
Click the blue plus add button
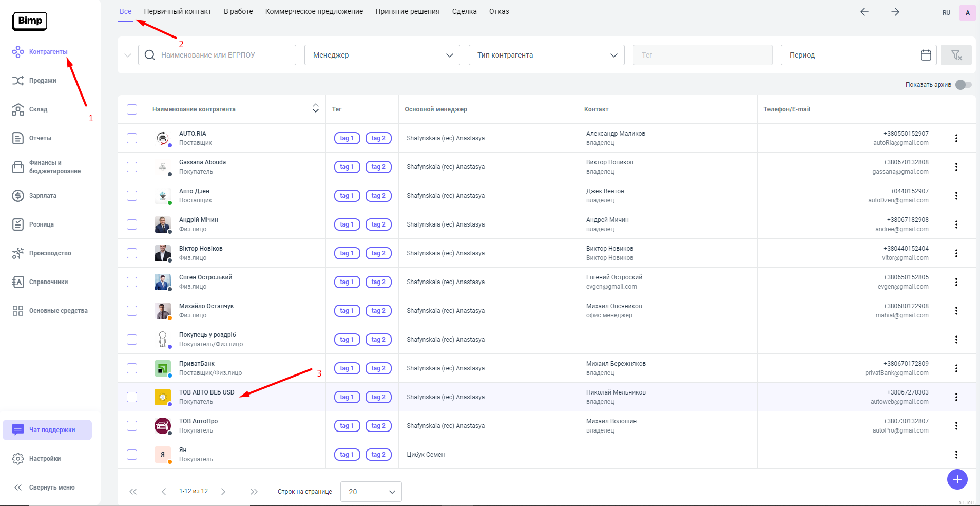pos(957,479)
